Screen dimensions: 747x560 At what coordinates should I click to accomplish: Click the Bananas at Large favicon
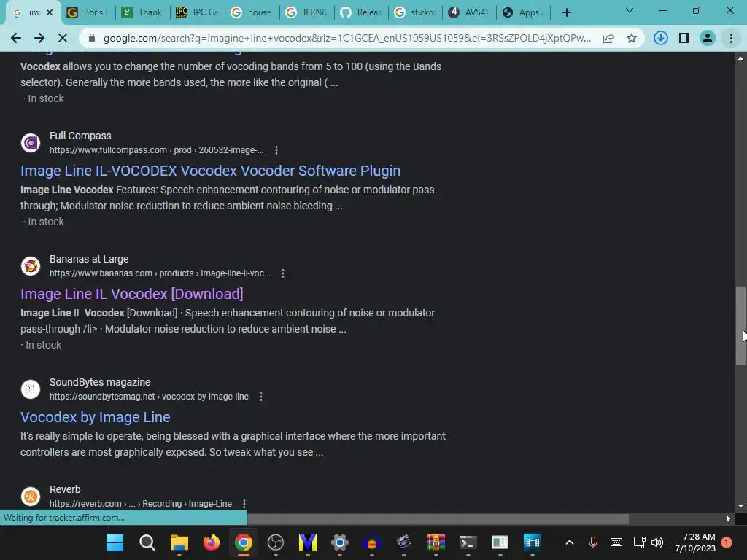(31, 266)
